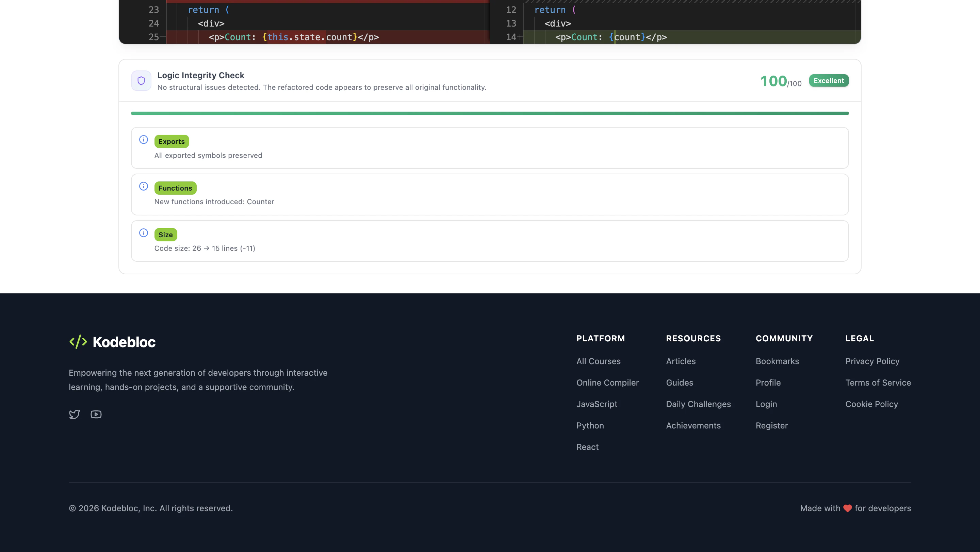This screenshot has width=980, height=552.
Task: Open the YouTube icon in footer
Action: coord(96,414)
